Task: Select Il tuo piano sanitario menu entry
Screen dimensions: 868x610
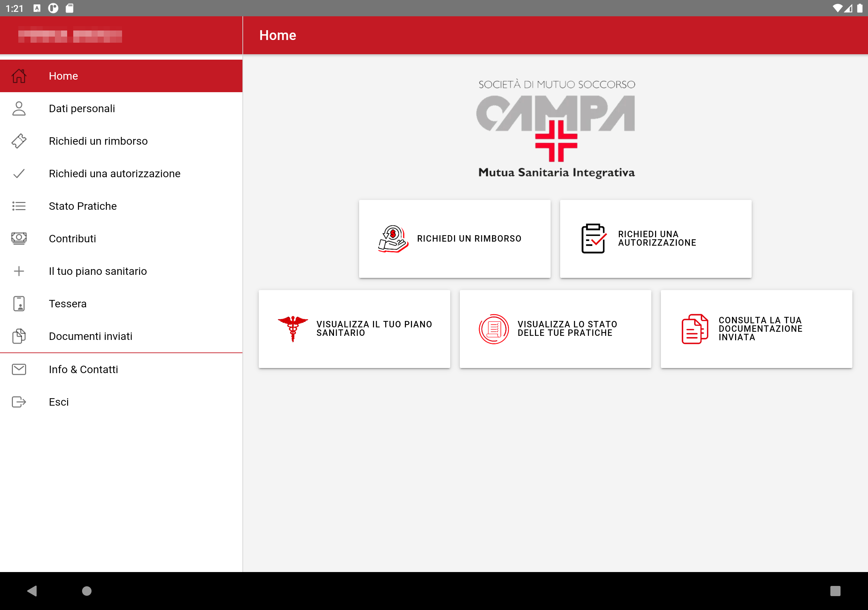Action: (98, 271)
